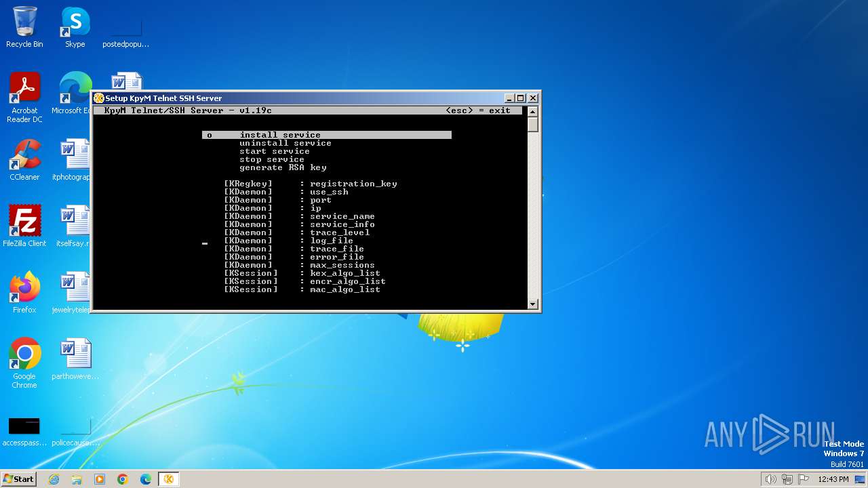The image size is (868, 488).
Task: Choose the stop service option
Action: [272, 159]
